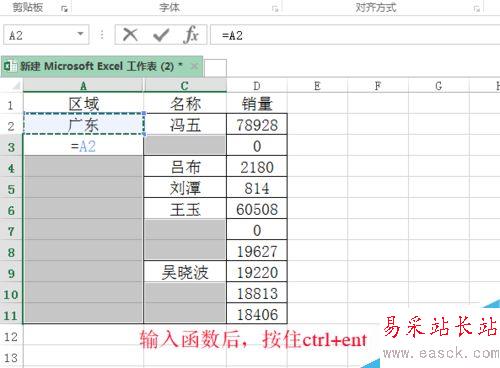Click the 名称 header cell
The width and height of the screenshot is (500, 368).
pos(185,104)
